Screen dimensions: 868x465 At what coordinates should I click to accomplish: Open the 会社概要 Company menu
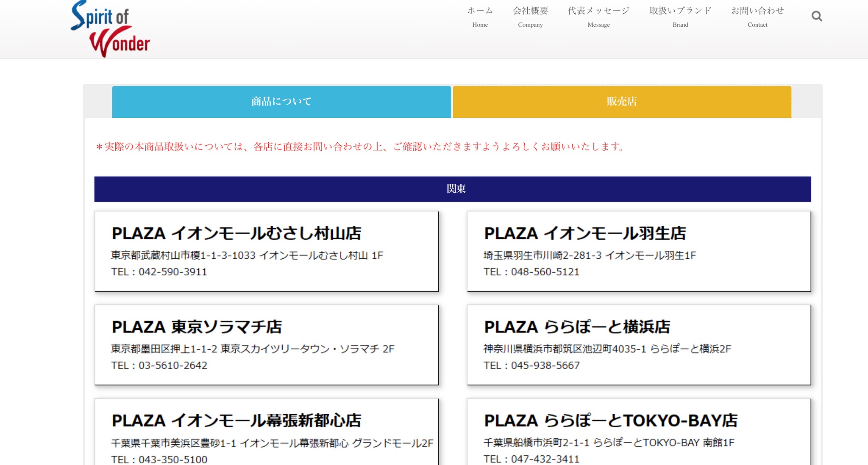[x=530, y=17]
